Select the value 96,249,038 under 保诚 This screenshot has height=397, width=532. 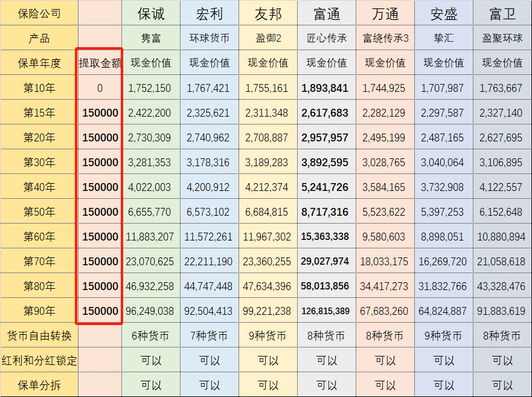[x=150, y=311]
